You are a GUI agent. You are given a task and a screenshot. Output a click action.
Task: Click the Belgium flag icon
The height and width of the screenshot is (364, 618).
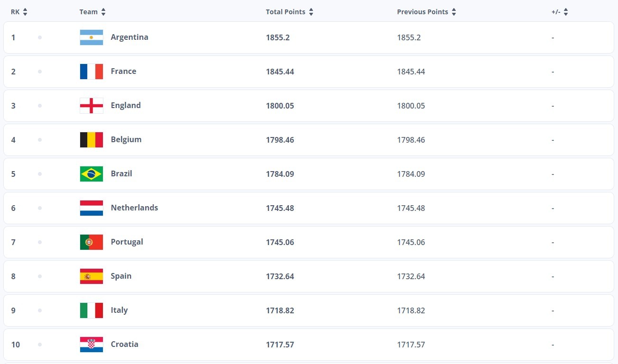[x=92, y=140]
